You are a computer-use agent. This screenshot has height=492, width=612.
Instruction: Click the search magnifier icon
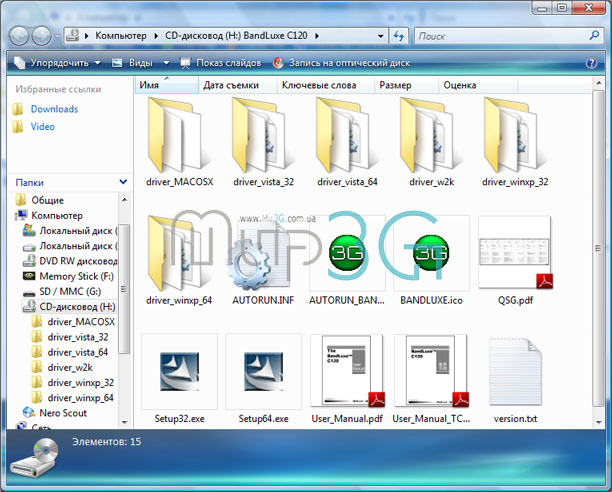coord(594,36)
